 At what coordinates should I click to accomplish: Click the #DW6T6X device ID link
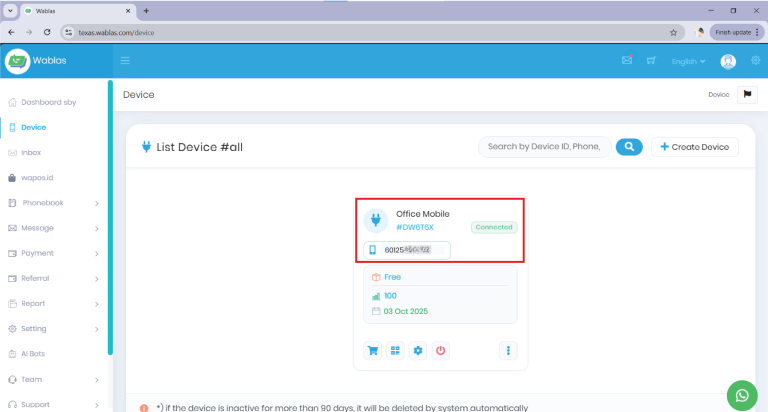pos(415,227)
